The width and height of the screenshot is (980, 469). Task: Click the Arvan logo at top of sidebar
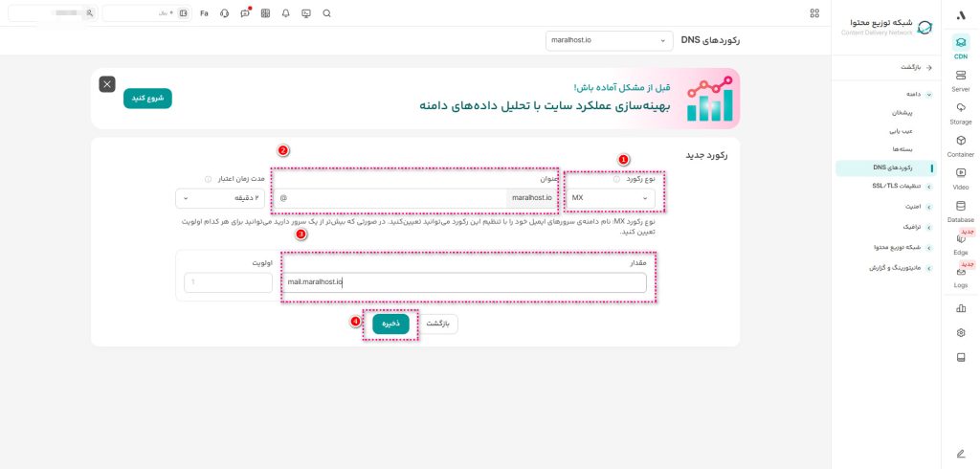(x=961, y=15)
